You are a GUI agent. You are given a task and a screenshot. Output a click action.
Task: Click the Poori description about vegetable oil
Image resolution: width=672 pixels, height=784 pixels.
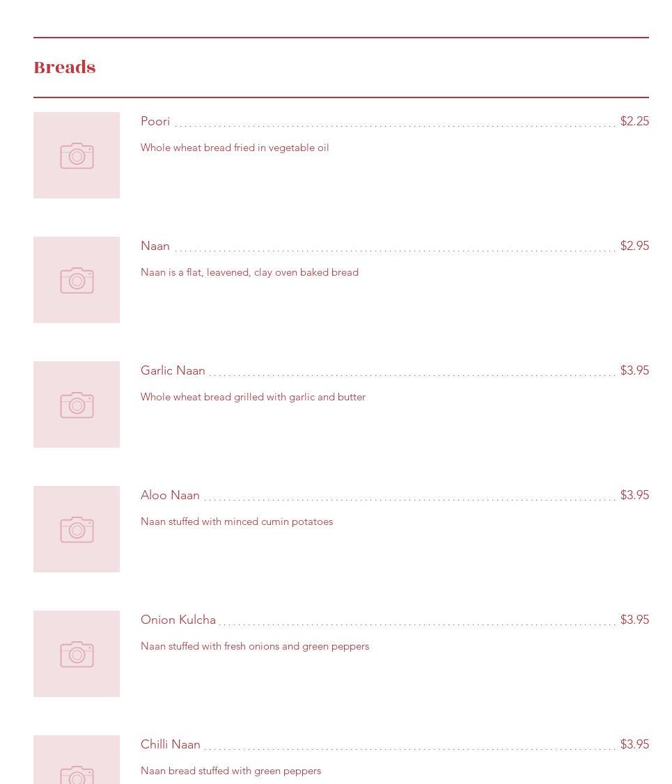(x=235, y=148)
